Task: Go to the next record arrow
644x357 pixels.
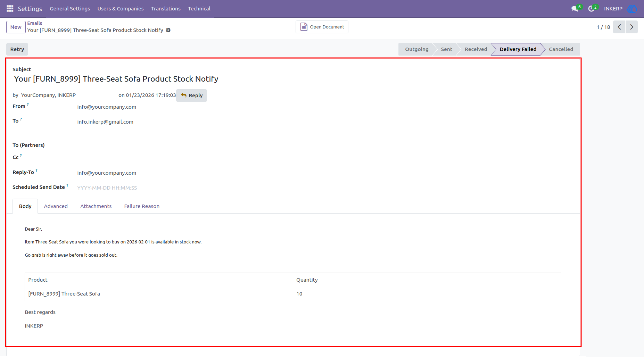Action: [632, 27]
